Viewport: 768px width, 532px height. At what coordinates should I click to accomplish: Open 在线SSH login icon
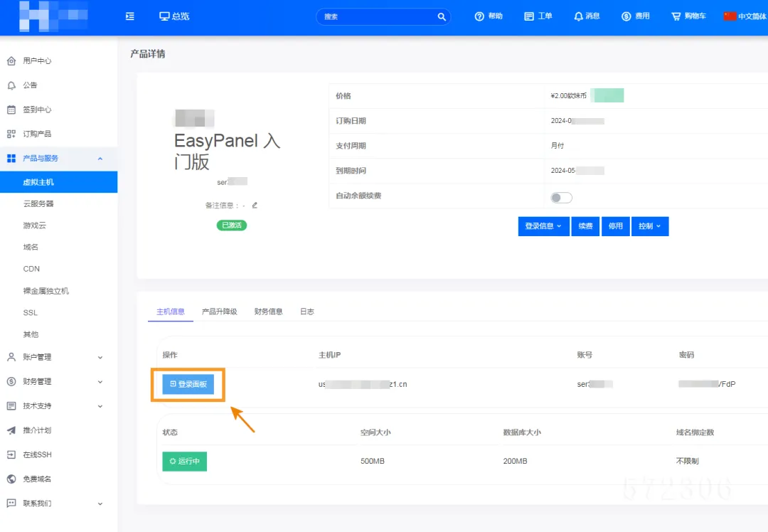(x=11, y=454)
